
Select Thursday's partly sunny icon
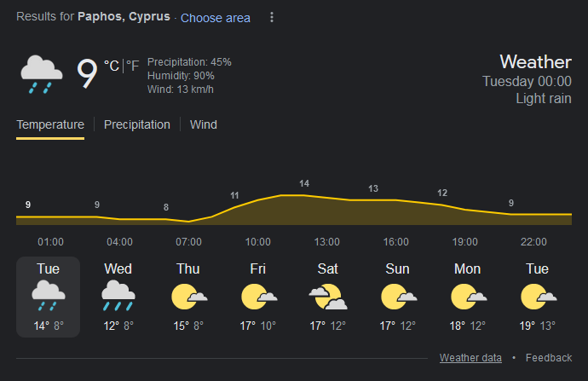(x=188, y=297)
